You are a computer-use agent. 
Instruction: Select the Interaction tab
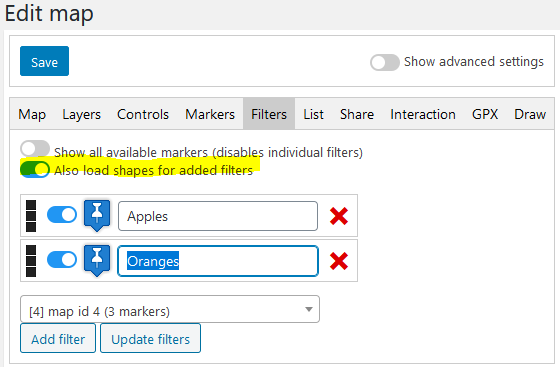[x=423, y=114]
